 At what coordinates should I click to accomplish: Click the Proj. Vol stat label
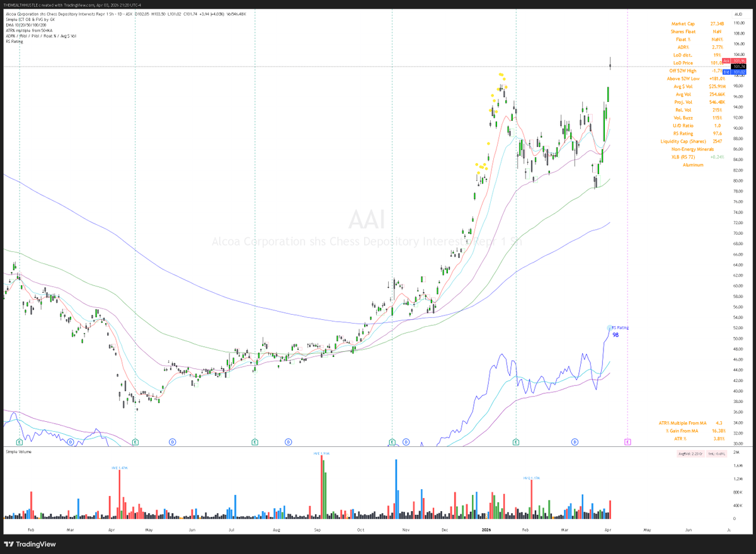pos(684,102)
